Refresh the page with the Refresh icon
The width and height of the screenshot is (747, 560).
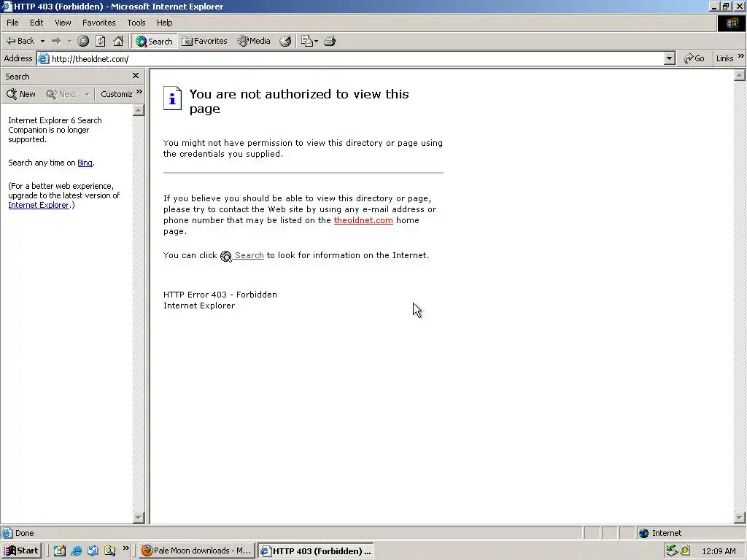pos(101,41)
